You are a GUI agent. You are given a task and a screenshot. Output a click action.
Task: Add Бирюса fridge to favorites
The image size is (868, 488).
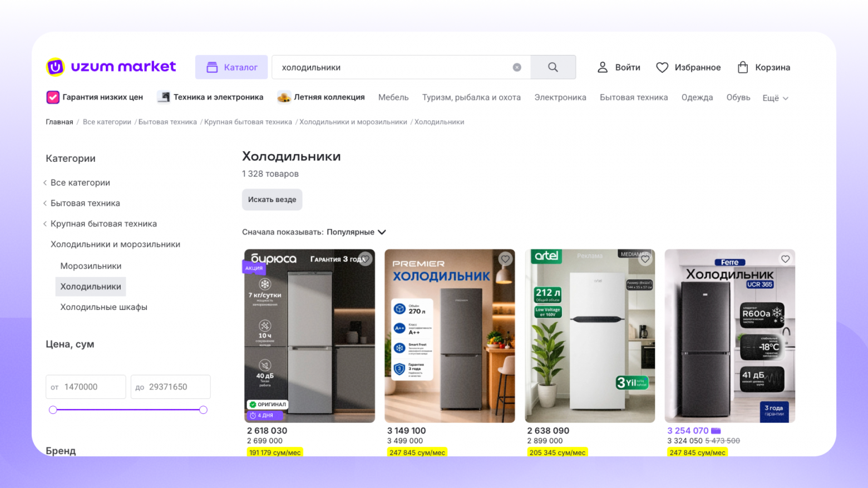tap(365, 259)
